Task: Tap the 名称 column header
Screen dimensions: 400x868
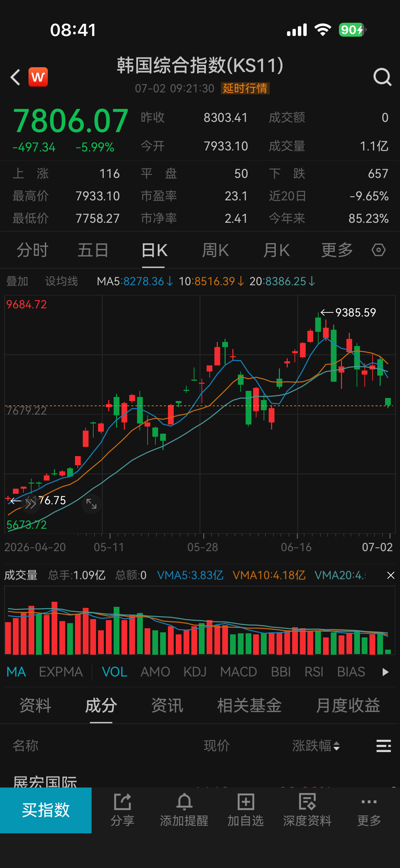Action: click(25, 746)
